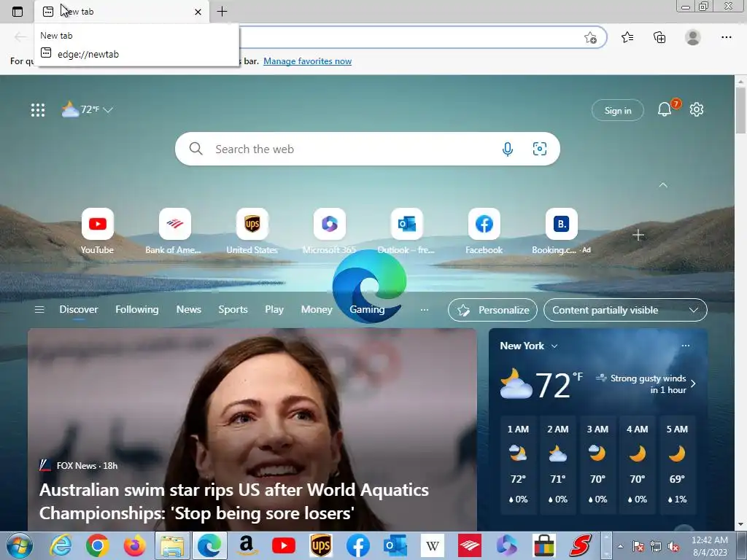747x560 pixels.
Task: Click the page vertical scrollbar thumb
Action: click(x=741, y=111)
